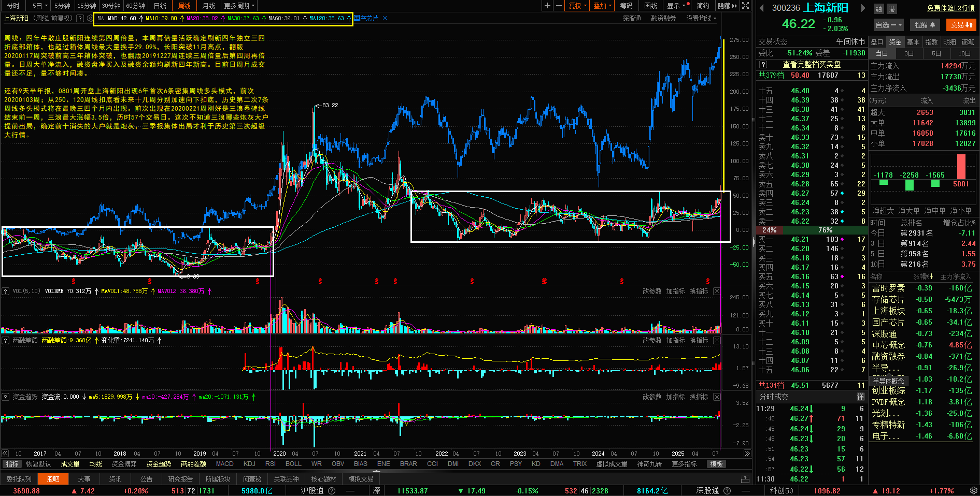The width and height of the screenshot is (980, 496).
Task: Toggle the 两融差额 indicator in the bottom bar
Action: 193,464
